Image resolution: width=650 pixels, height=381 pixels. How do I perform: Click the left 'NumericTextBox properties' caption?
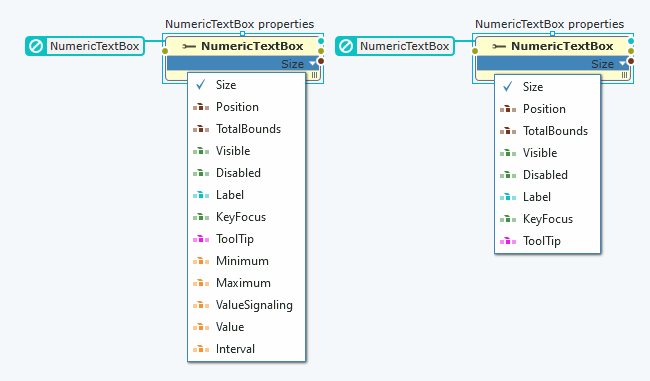[240, 24]
